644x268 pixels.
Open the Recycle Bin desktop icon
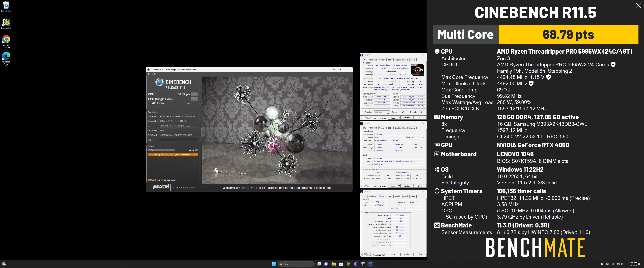[x=6, y=7]
